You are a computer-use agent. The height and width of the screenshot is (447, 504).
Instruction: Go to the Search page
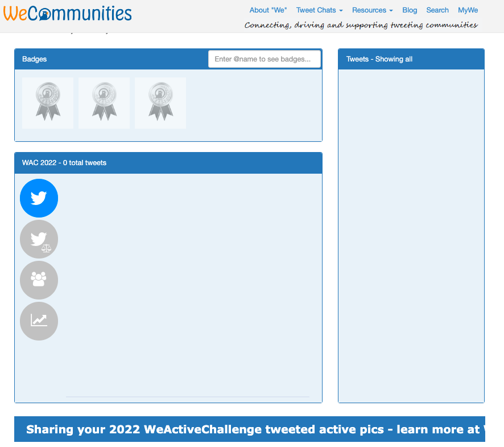click(437, 10)
